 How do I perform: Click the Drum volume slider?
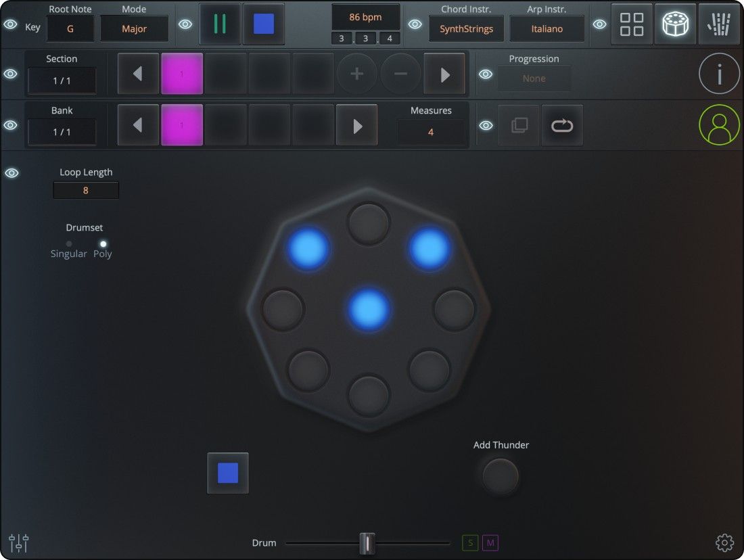click(367, 542)
